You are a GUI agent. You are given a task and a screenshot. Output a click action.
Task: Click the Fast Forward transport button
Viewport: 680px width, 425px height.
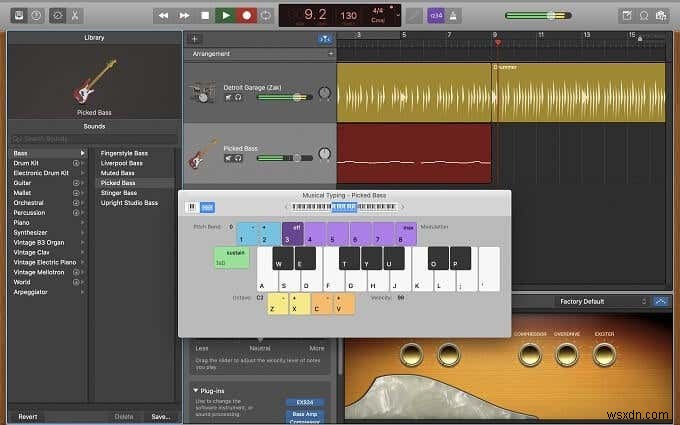pos(184,16)
